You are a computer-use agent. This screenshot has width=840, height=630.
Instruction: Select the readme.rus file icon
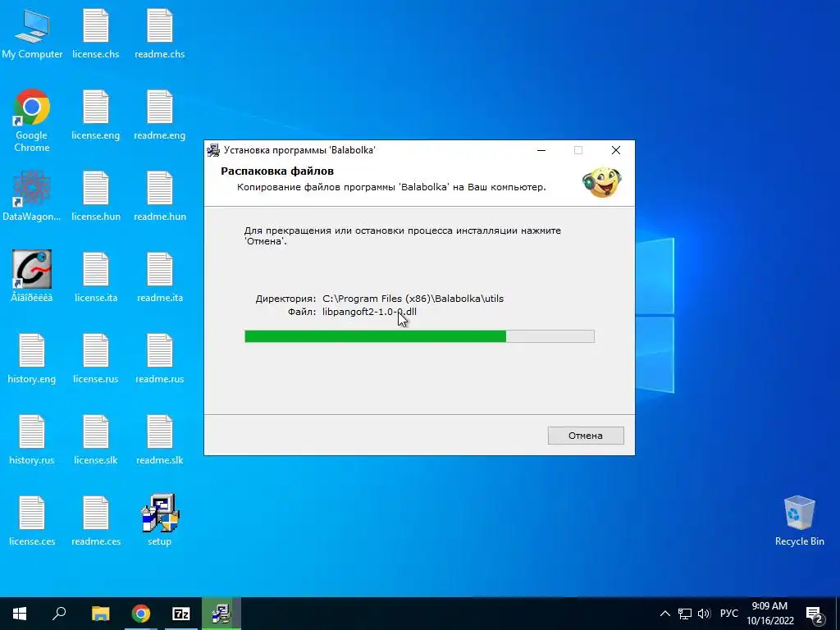point(160,358)
